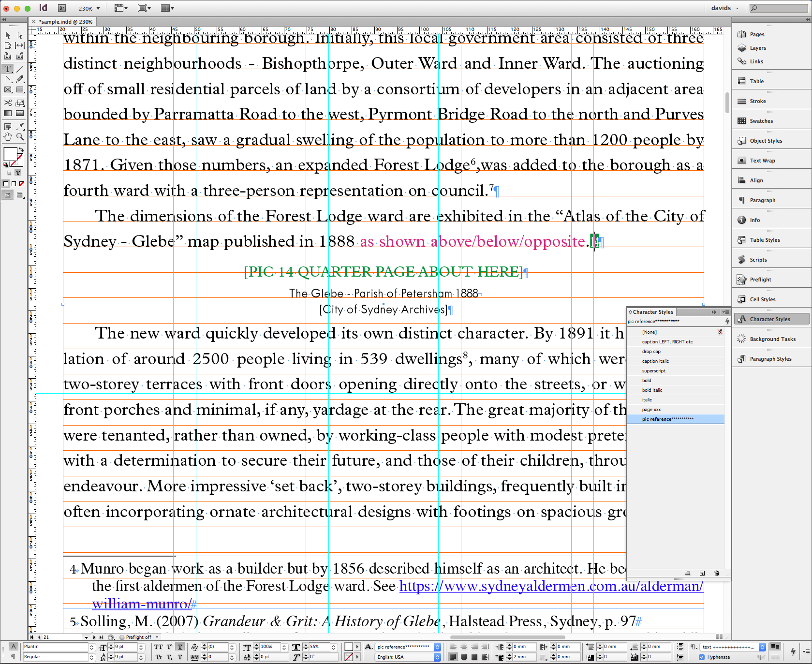Viewport: 812px width, 664px height.
Task: Choose the Hand tool
Action: [x=8, y=137]
